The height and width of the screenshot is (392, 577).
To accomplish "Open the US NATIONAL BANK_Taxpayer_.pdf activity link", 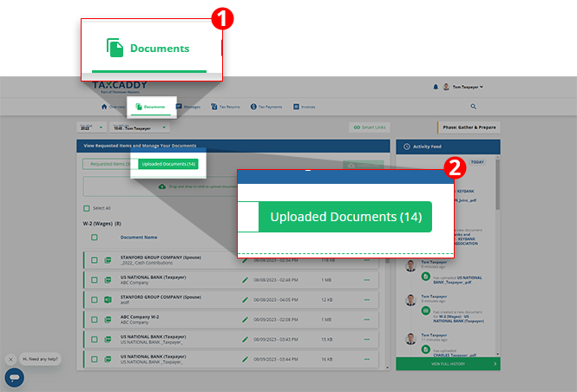I will (x=457, y=280).
